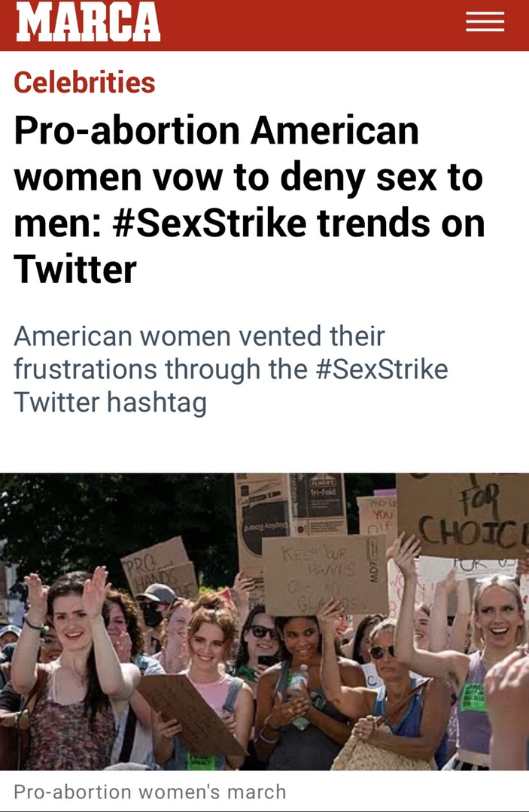This screenshot has height=812, width=529.
Task: Click #SexStrike in the grey subheadline
Action: point(378,369)
